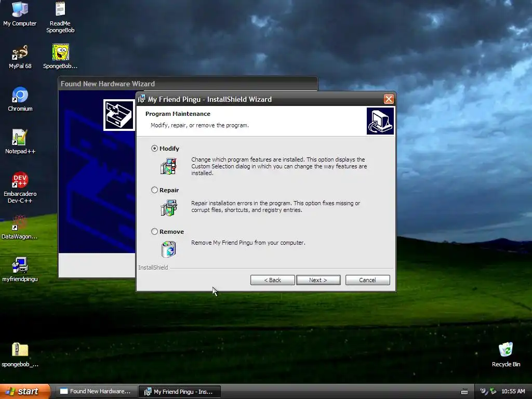Click the InstallShield label at the dialog bottom
The height and width of the screenshot is (399, 532).
tap(153, 268)
